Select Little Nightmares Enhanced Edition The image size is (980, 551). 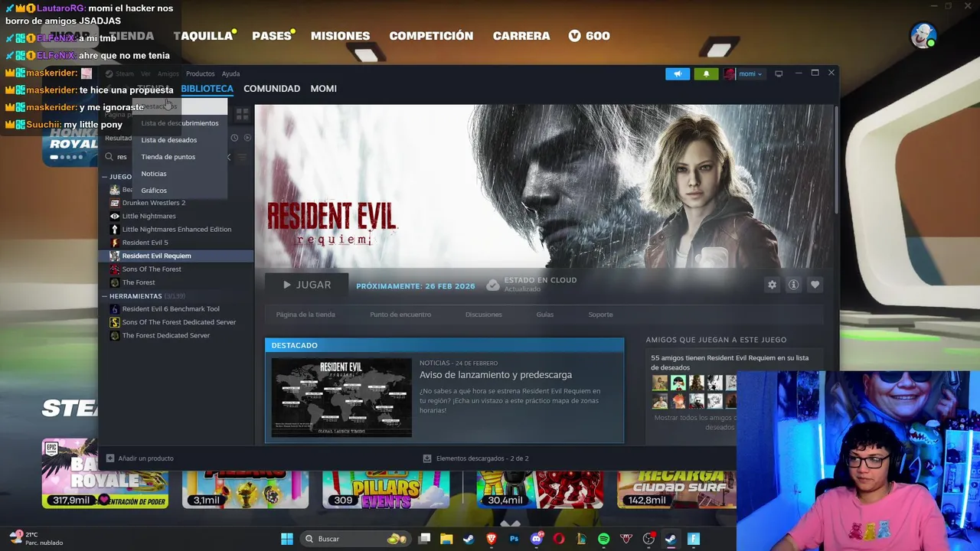(177, 230)
